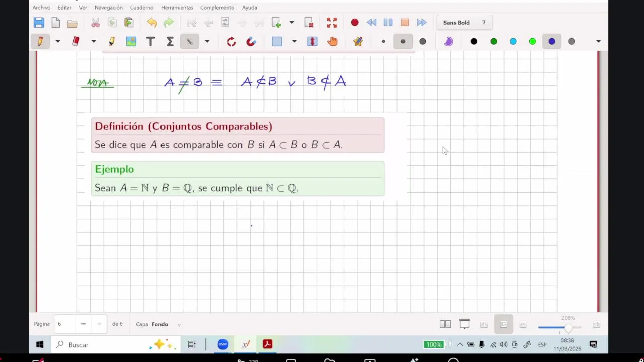Open the Sans Bold font chooser
Screen dimensions: 644x362
coord(464,23)
